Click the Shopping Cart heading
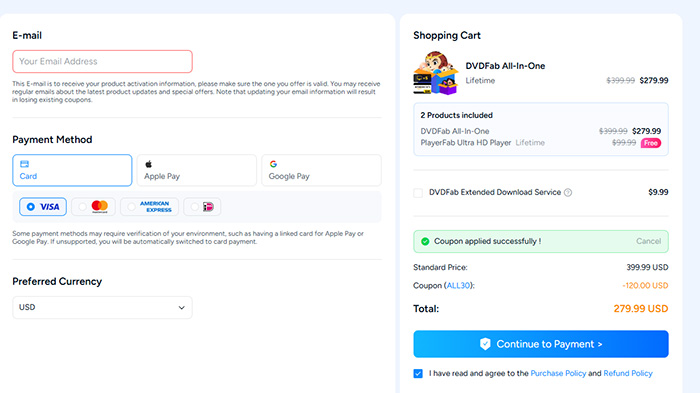700x393 pixels. click(447, 35)
